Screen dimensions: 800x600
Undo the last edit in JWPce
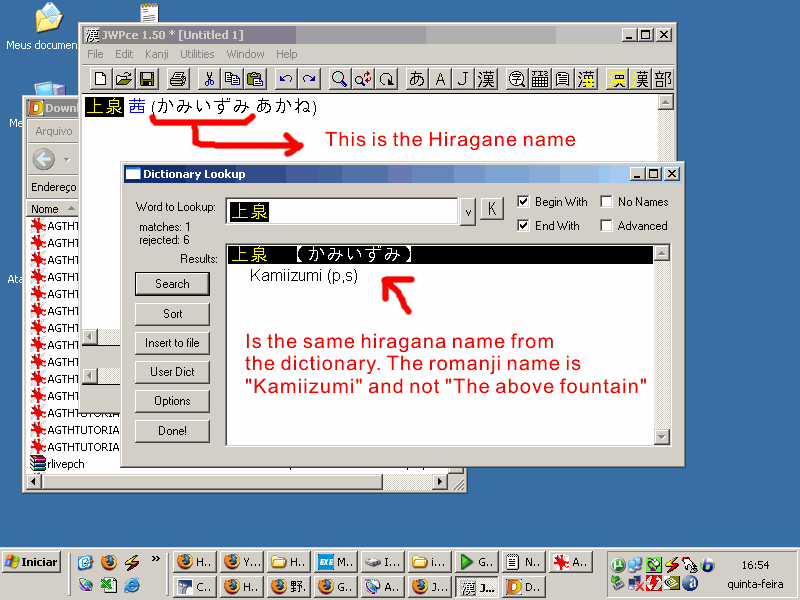pos(286,79)
